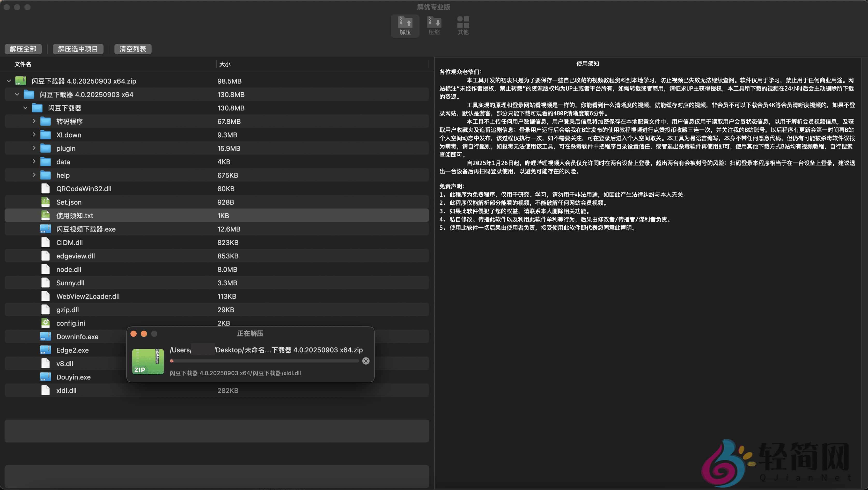This screenshot has width=868, height=490.
Task: Click the green Set.json file icon
Action: pyautogui.click(x=46, y=202)
